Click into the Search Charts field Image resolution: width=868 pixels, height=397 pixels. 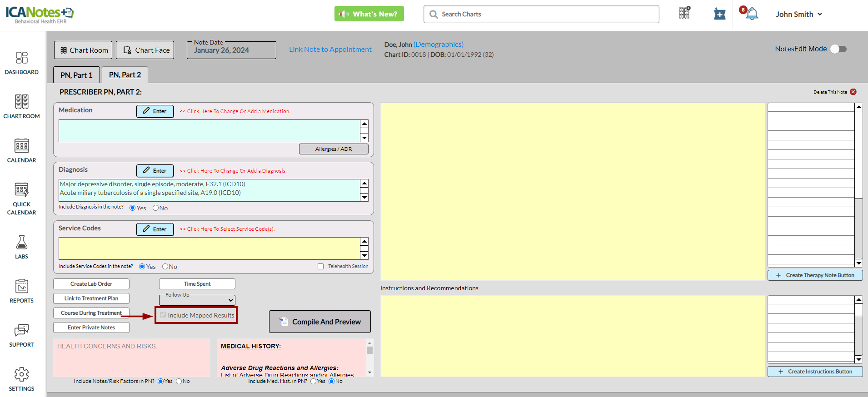(541, 14)
